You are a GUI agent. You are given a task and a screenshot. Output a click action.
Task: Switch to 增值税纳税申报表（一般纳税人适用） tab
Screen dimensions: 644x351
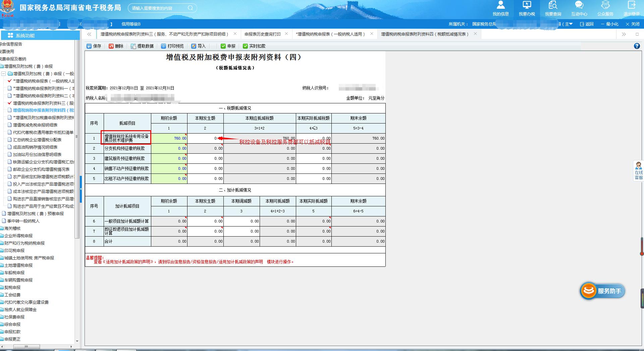click(x=331, y=34)
